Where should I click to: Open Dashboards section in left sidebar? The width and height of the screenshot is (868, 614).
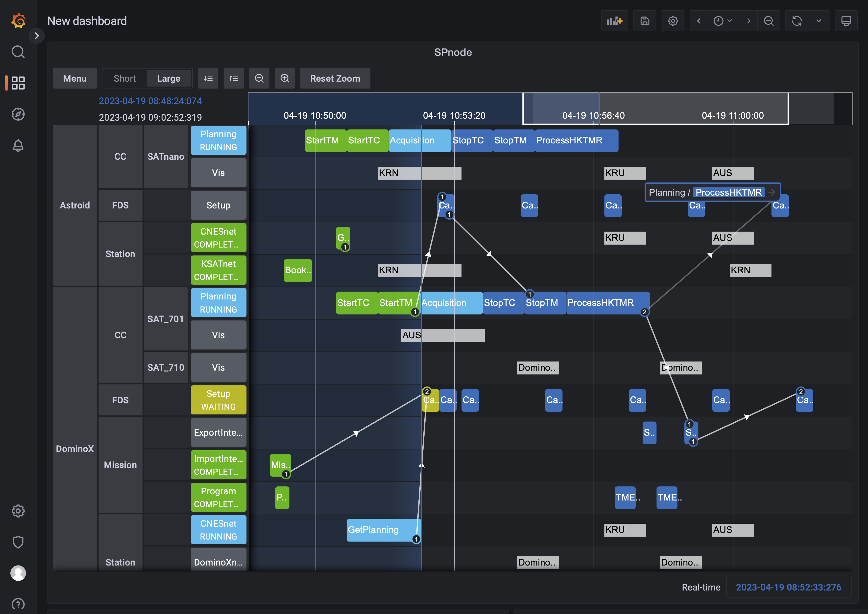pyautogui.click(x=18, y=83)
